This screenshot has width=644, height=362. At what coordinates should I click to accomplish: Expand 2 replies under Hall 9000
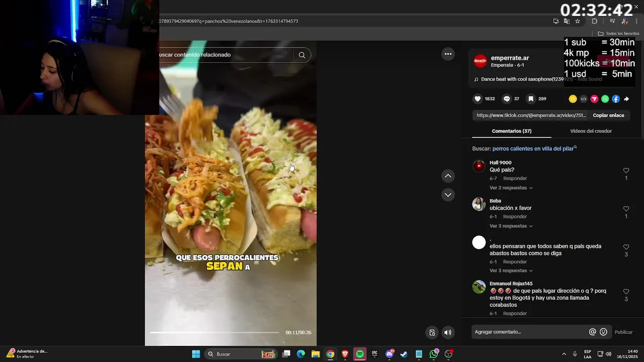tap(511, 188)
